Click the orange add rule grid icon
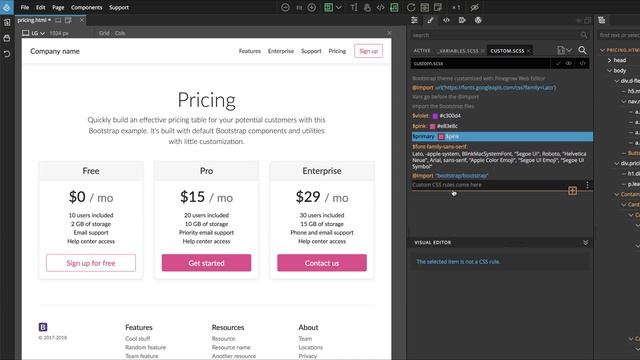This screenshot has height=360, width=640. (572, 190)
